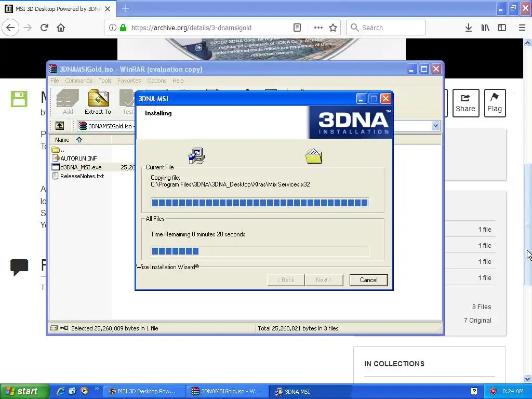Open the WinRAR Favorites menu
This screenshot has width=532, height=399.
[x=129, y=81]
